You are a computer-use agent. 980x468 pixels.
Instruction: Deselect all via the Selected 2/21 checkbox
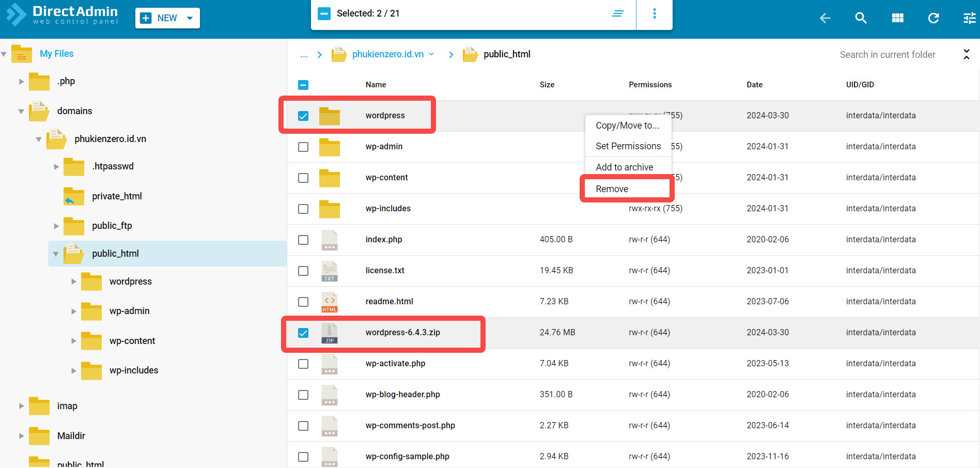324,13
